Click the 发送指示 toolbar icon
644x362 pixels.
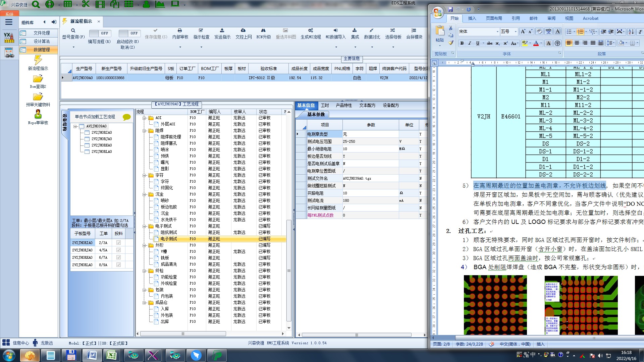point(222,31)
